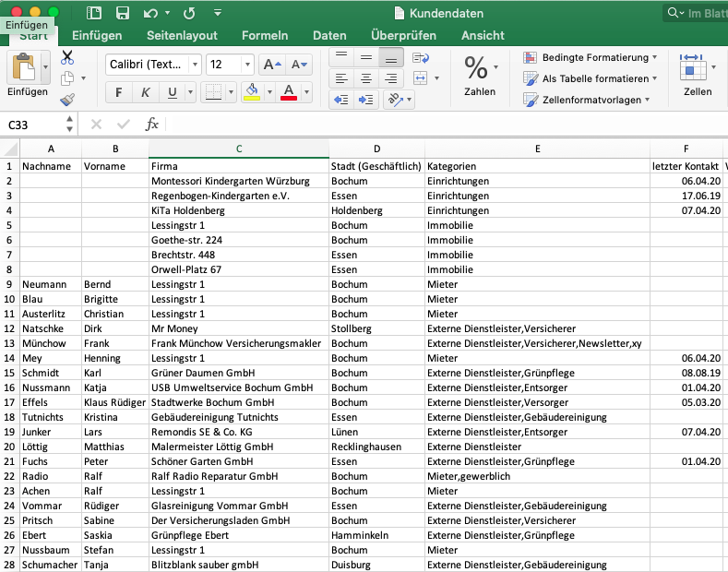The height and width of the screenshot is (572, 728).
Task: Align text to top
Action: (x=341, y=57)
